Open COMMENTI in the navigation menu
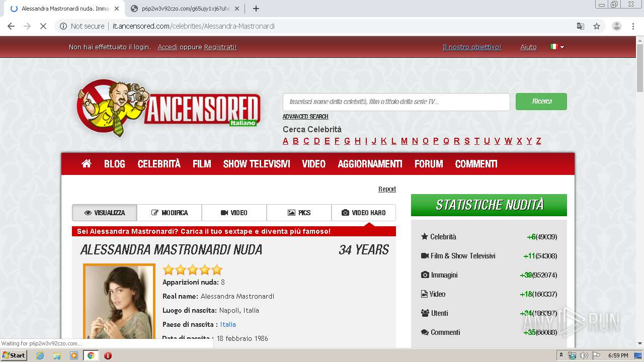This screenshot has height=362, width=644. pyautogui.click(x=476, y=164)
